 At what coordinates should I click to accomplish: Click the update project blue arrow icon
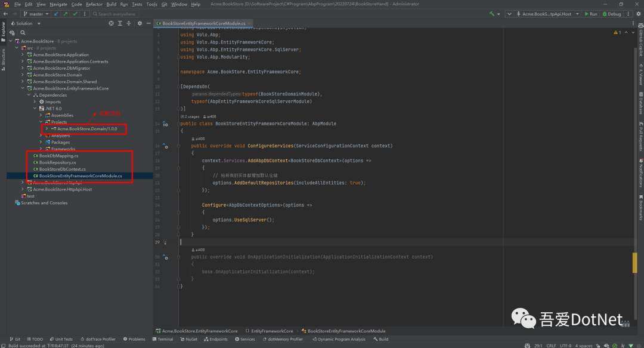[56, 14]
